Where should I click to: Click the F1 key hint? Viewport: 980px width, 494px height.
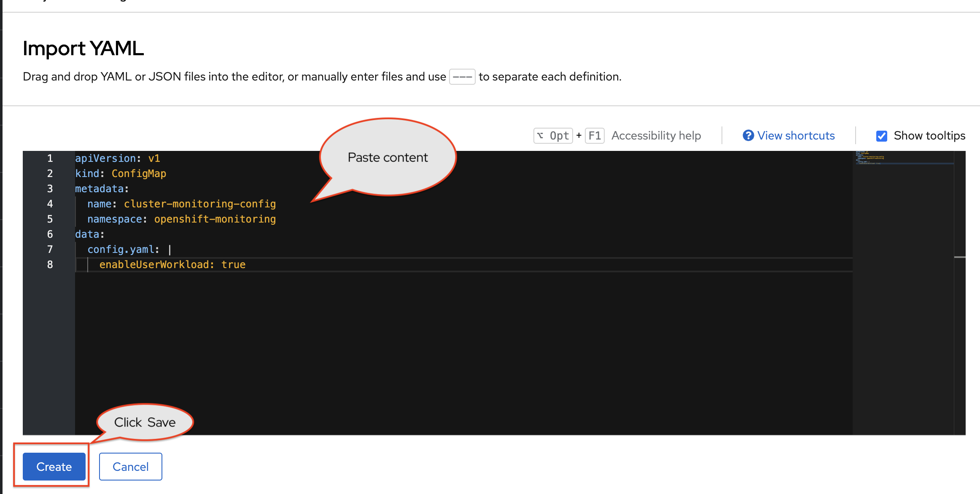point(595,136)
